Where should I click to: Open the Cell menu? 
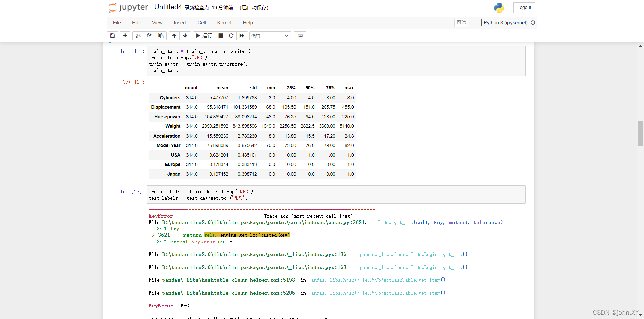point(202,23)
